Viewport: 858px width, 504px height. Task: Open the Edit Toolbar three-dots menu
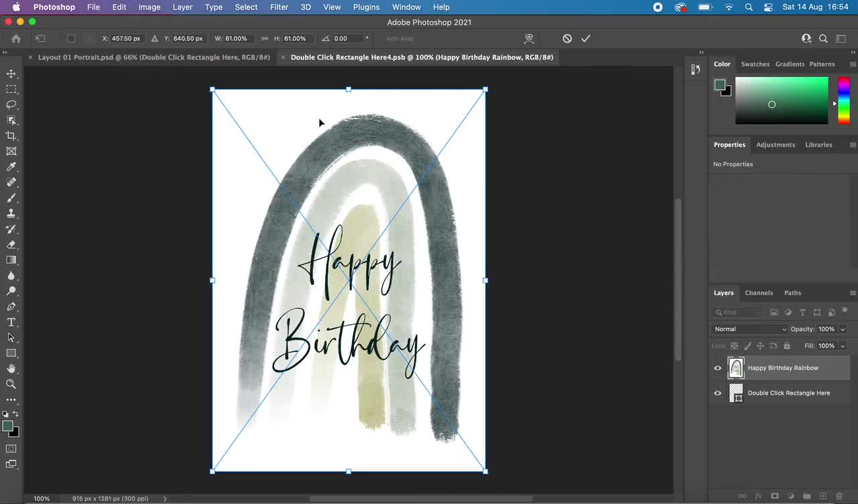click(x=11, y=400)
